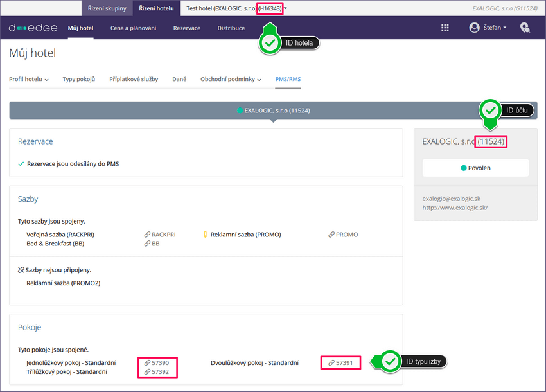This screenshot has height=392, width=546.
Task: Open the Štefan user menu
Action: coord(495,28)
